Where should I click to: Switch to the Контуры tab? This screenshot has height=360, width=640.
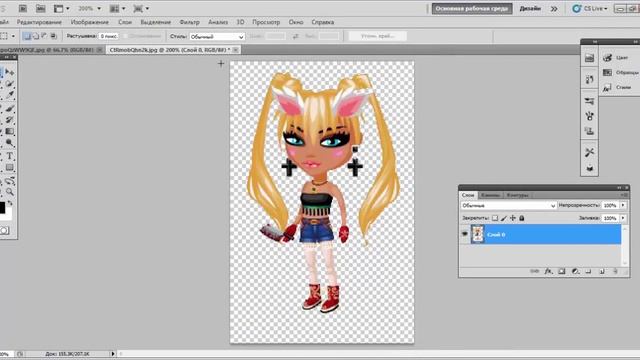[x=517, y=195]
